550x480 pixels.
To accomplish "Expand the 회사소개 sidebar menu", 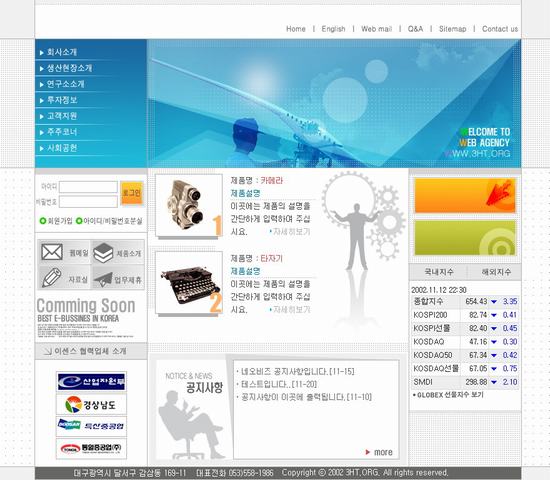I will (62, 52).
